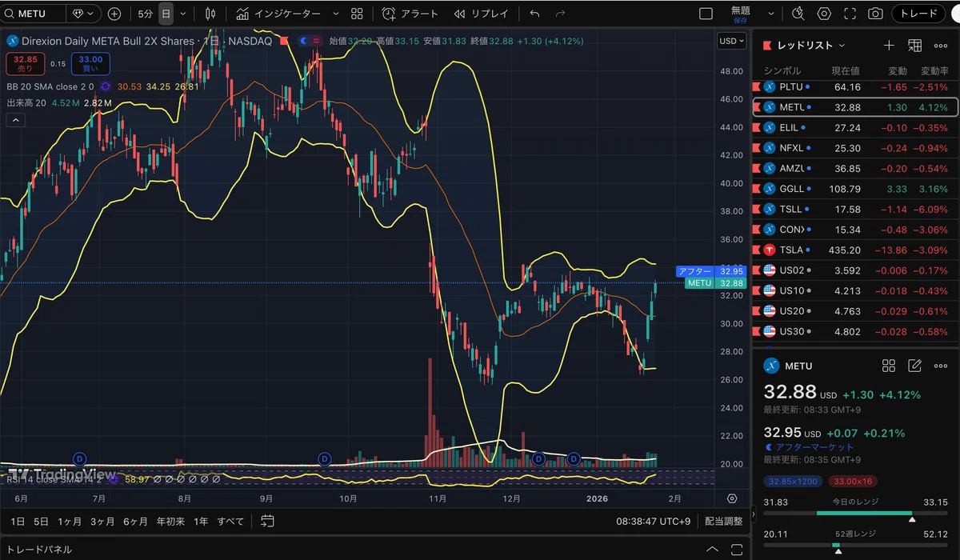Toggle the layout select checkbox in the top toolbar
This screenshot has width=960, height=560.
click(x=706, y=14)
